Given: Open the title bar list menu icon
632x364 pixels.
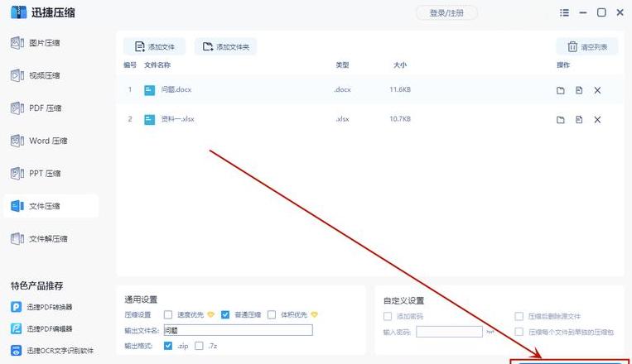Looking at the screenshot, I should click(x=564, y=13).
